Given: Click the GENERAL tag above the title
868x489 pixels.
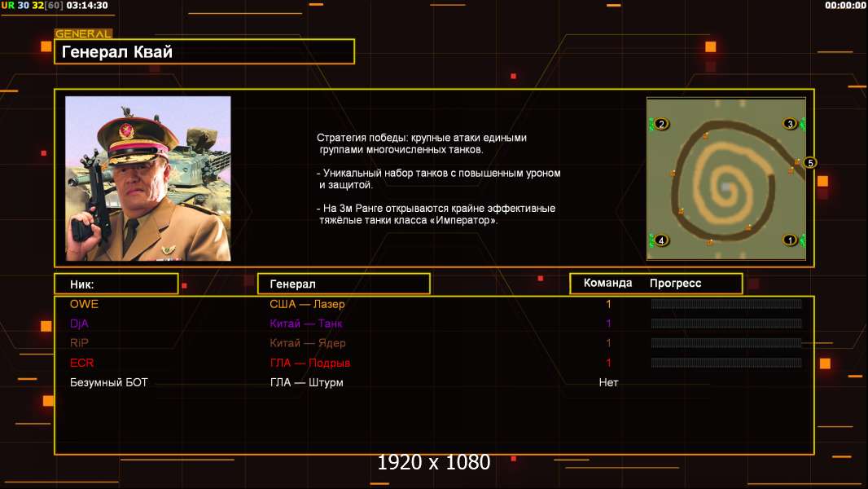Looking at the screenshot, I should tap(83, 34).
